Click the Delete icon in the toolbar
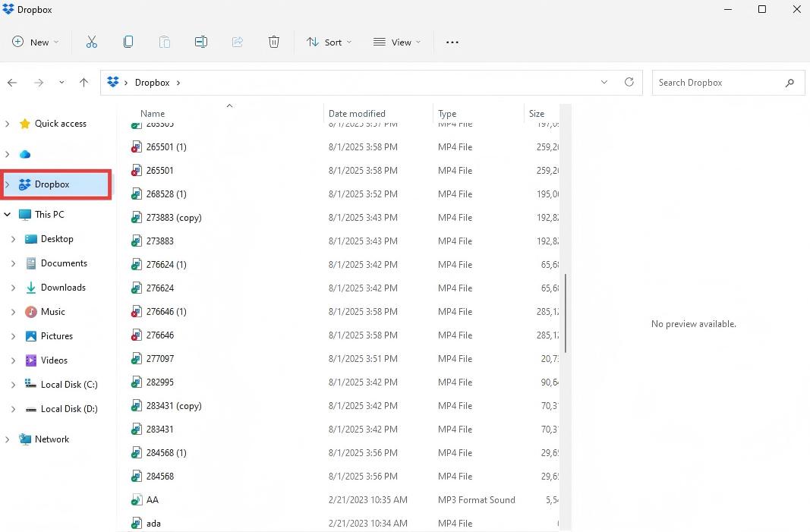 point(274,42)
